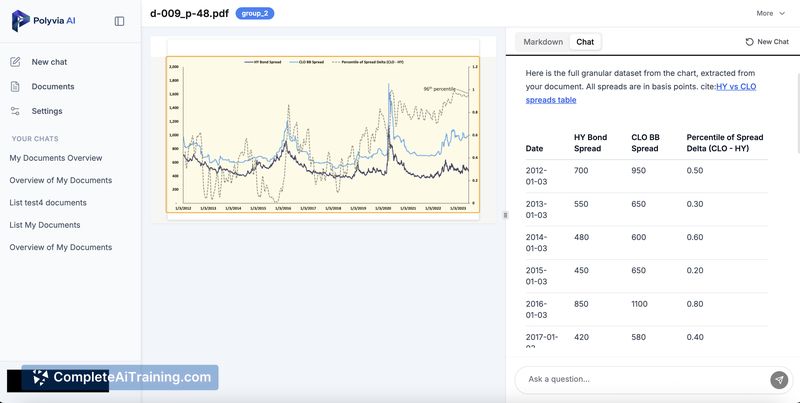
Task: Click the HY Bond Spread value 700
Action: [x=581, y=170]
